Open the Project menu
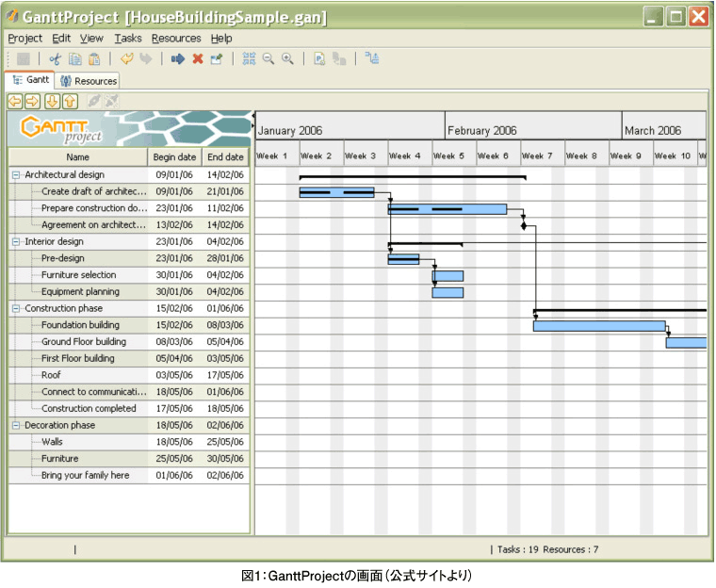 25,39
